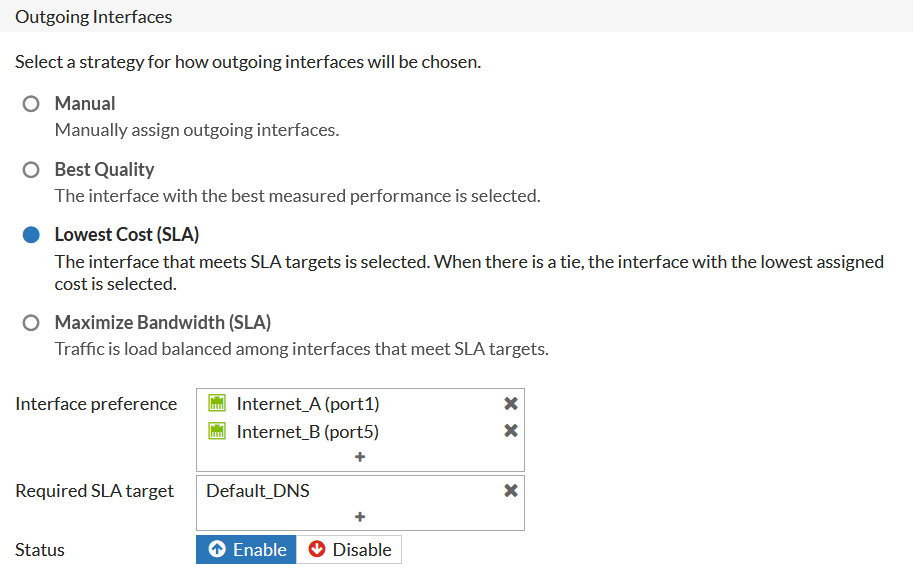Add another required SLA target
The image size is (913, 579).
pyautogui.click(x=360, y=517)
